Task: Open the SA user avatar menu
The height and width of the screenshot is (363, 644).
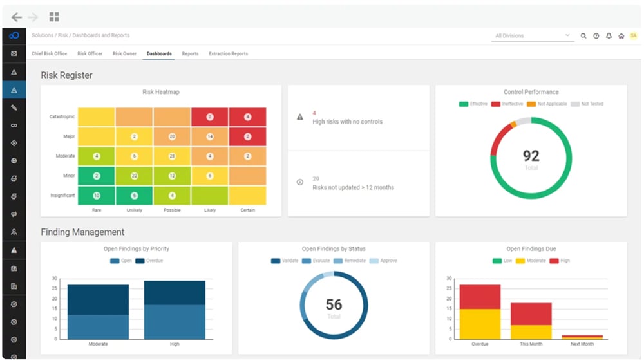Action: [633, 36]
